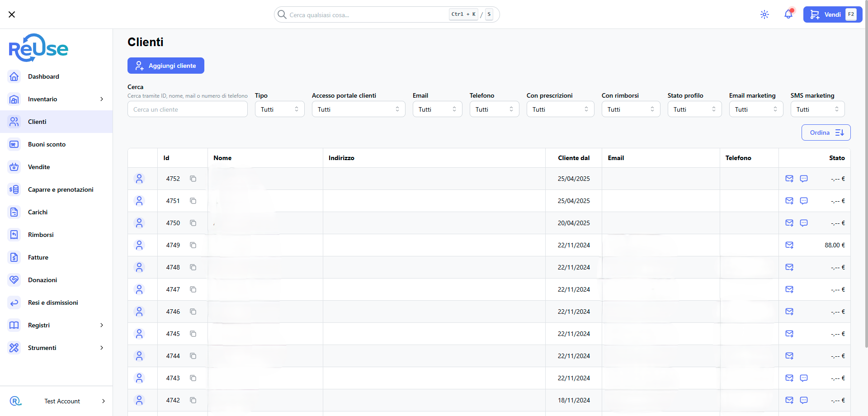868x416 pixels.
Task: Click the notification bell icon
Action: (788, 14)
